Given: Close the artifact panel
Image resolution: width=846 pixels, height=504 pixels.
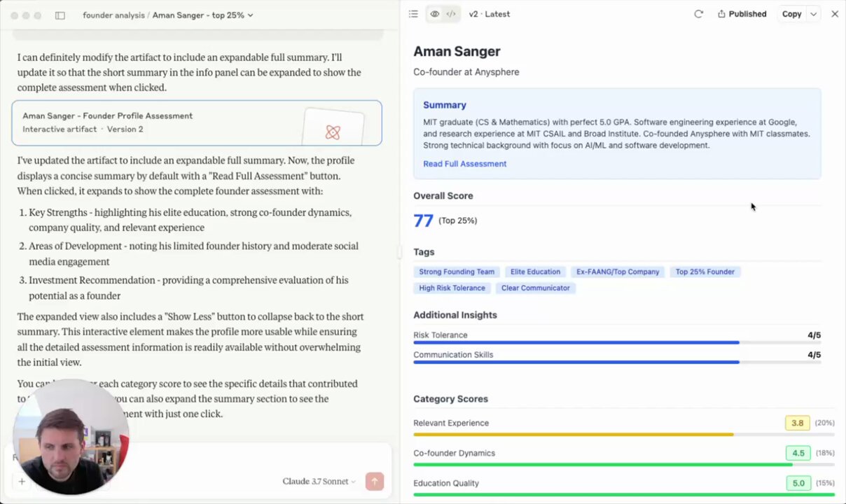Looking at the screenshot, I should coord(835,14).
